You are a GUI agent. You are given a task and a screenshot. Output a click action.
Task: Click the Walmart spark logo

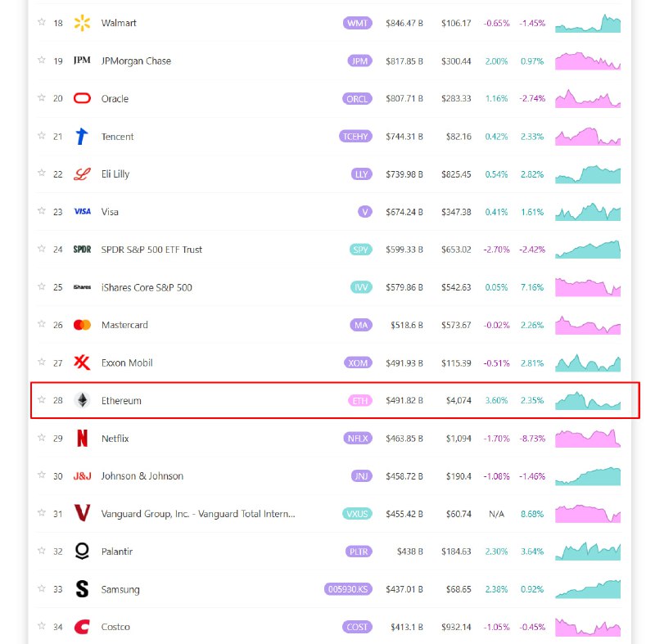80,23
